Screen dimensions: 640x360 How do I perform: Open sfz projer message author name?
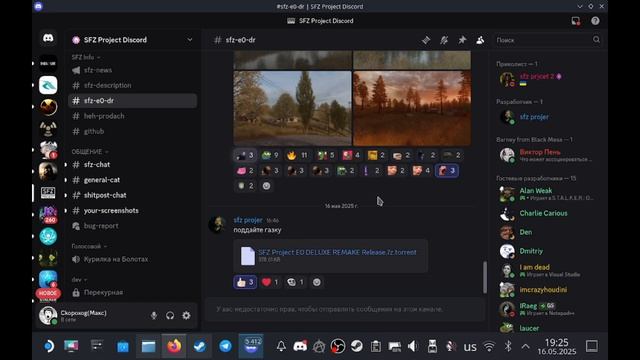pos(248,220)
